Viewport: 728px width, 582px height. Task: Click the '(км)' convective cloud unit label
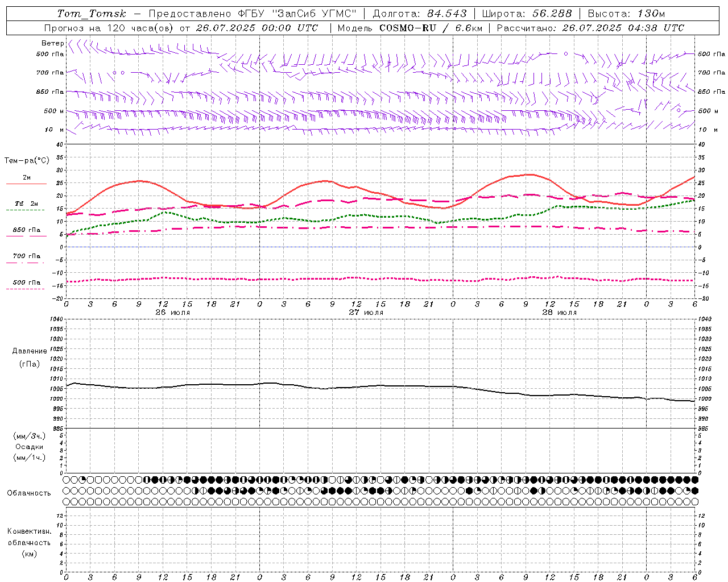tap(30, 554)
